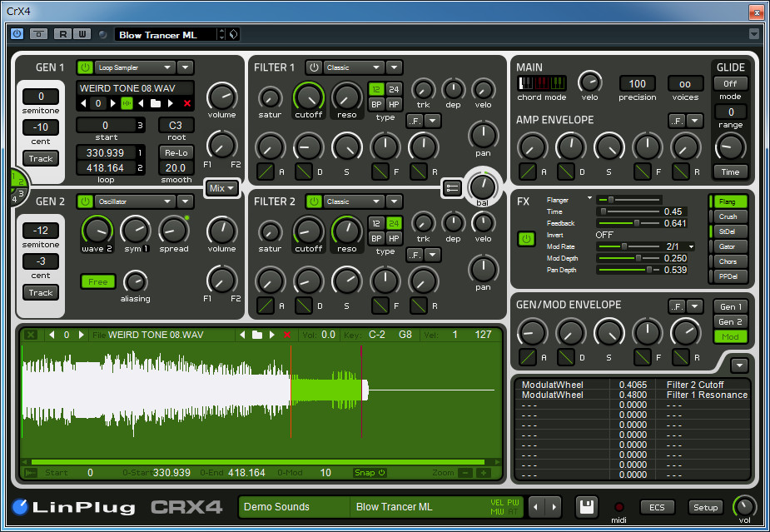Click the waveform horizontal scrollbar
This screenshot has width=770, height=532.
click(258, 462)
